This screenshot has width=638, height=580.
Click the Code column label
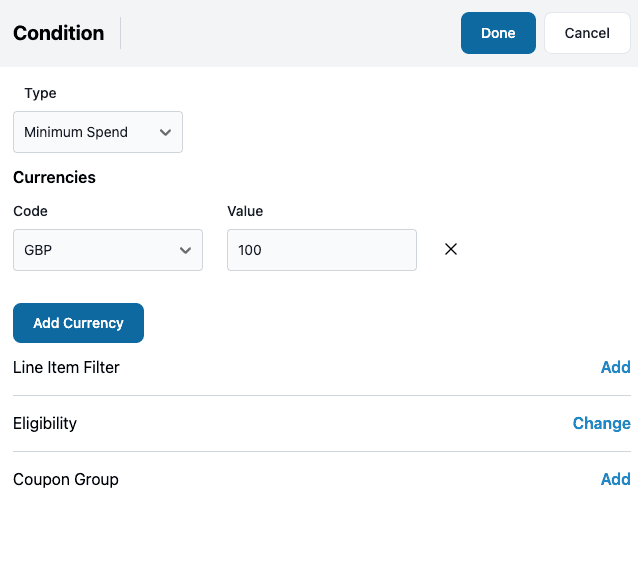30,211
